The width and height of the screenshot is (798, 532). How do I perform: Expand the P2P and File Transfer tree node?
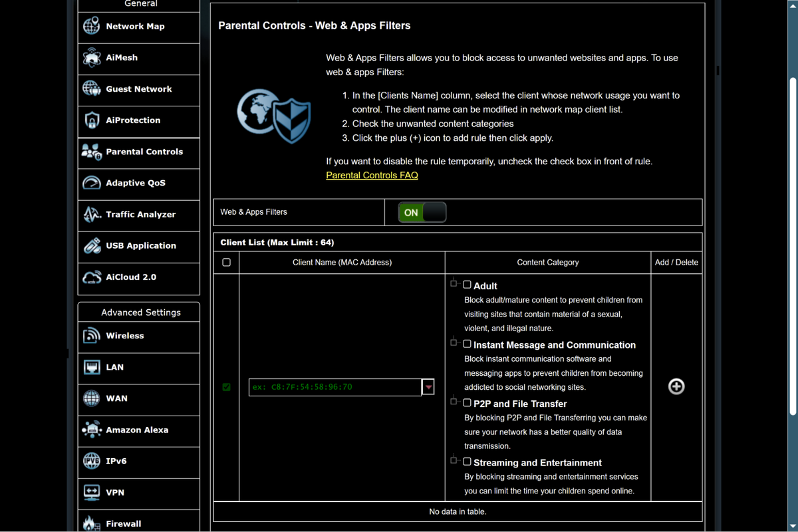(x=454, y=401)
